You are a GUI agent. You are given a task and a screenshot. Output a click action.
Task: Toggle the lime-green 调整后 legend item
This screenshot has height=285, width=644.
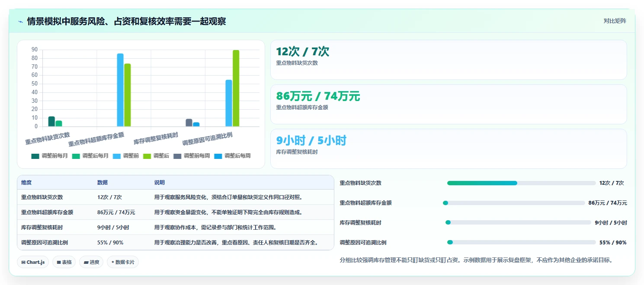coord(156,156)
